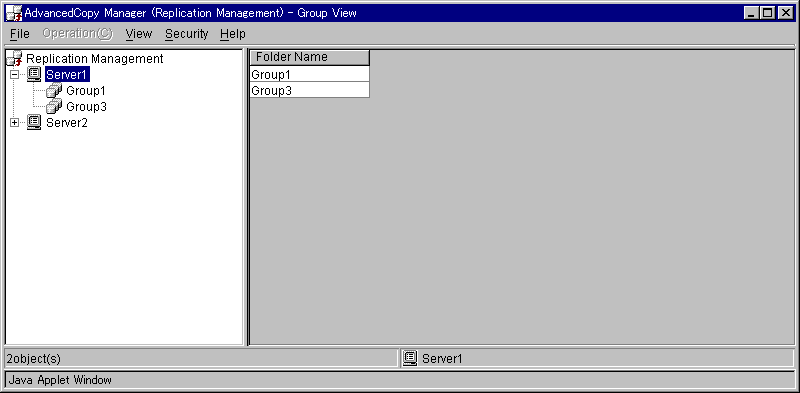Close the Group View window
Screen dimensions: 800x393
(x=785, y=13)
